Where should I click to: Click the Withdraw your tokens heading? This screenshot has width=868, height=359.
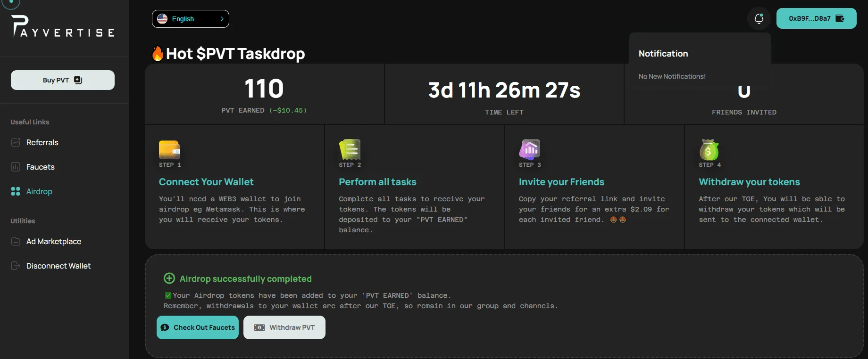click(x=749, y=182)
